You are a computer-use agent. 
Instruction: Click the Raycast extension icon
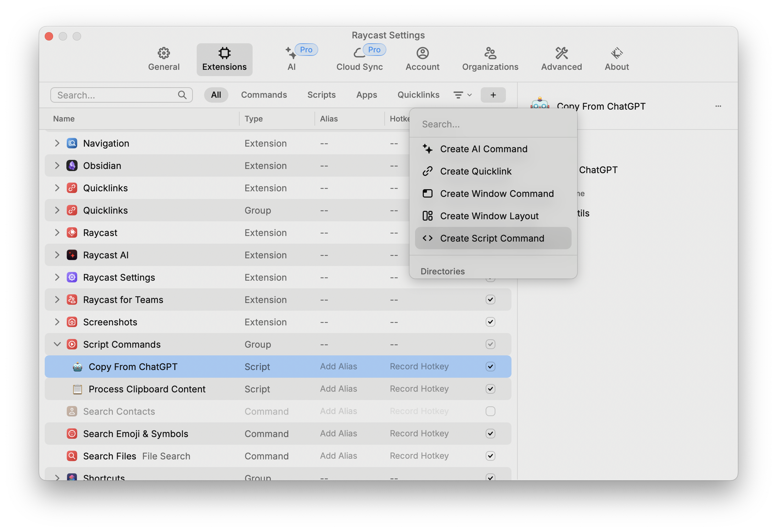(x=72, y=233)
